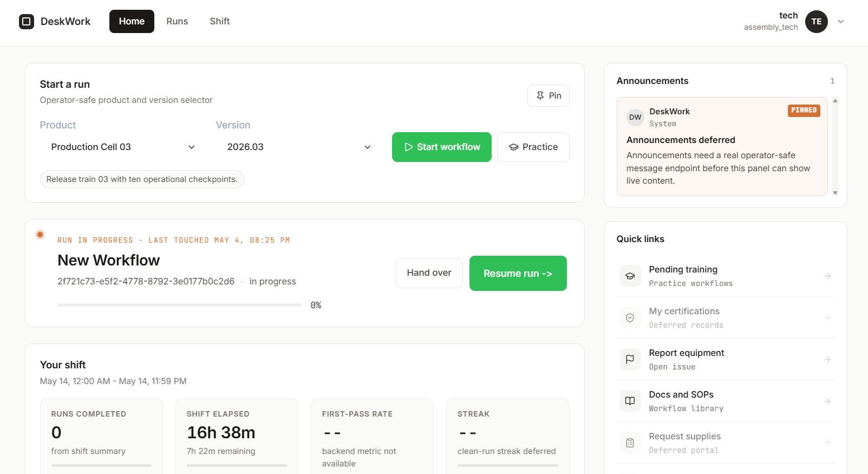The width and height of the screenshot is (868, 474).
Task: Click the DeskWork brand name
Action: pos(66,21)
